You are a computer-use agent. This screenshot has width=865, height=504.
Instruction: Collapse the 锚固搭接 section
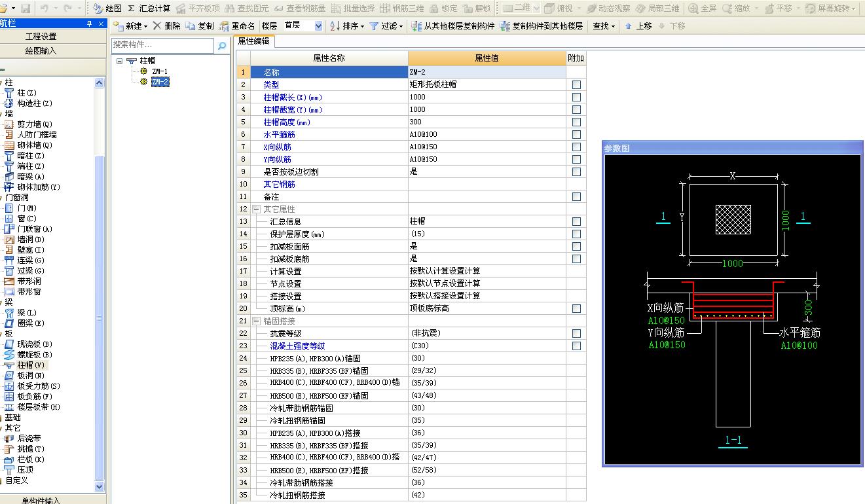pyautogui.click(x=257, y=321)
